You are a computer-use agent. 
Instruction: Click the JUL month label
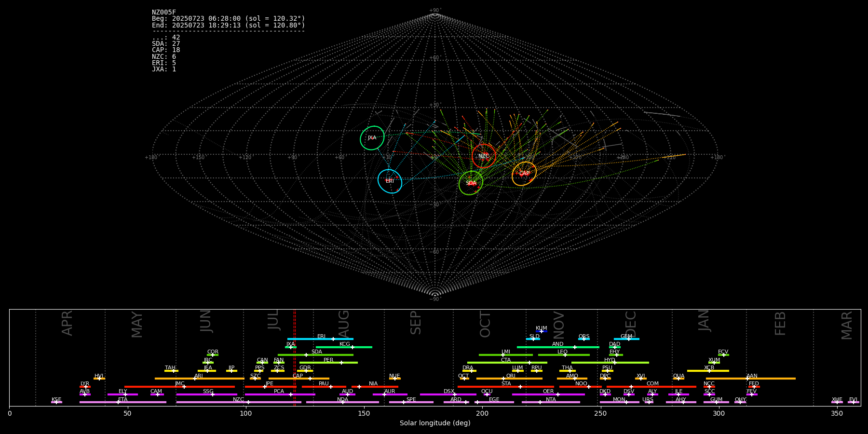point(273,320)
